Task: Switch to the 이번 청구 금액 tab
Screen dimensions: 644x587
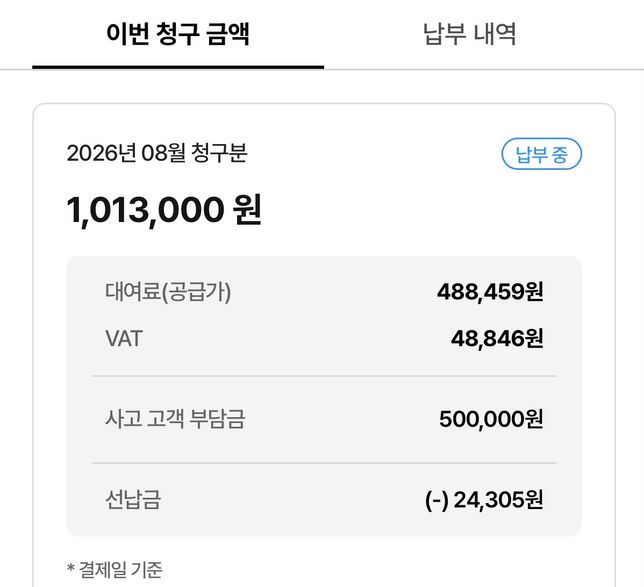Action: (178, 34)
